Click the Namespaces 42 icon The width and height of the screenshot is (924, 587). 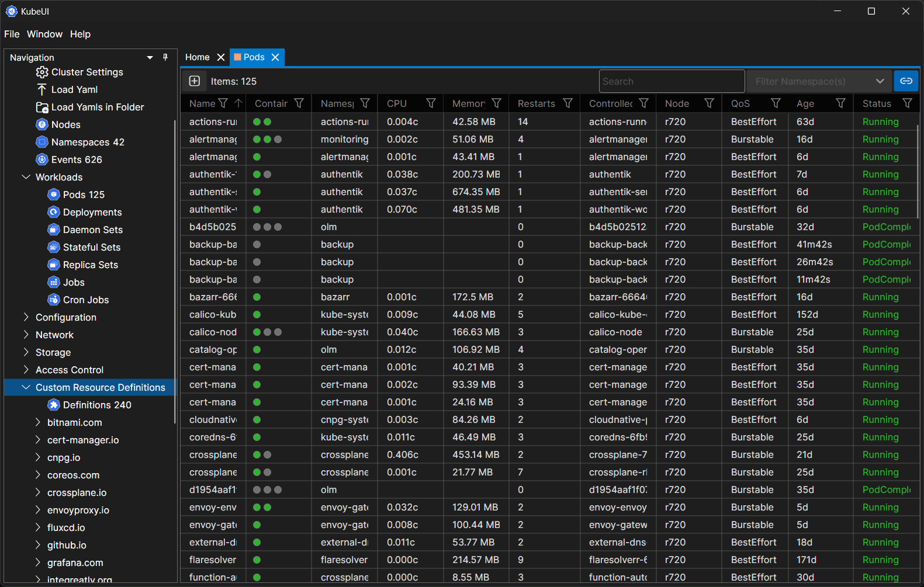point(42,142)
